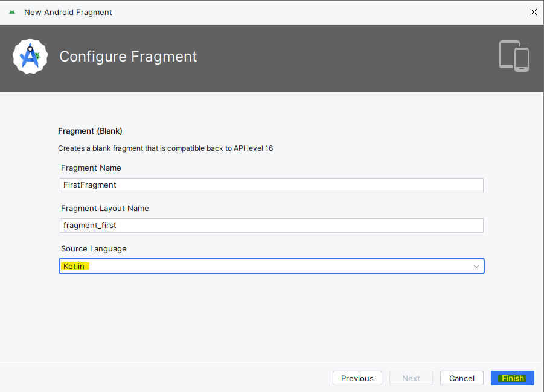Click the Fragment Layout Name label
The width and height of the screenshot is (544, 392).
pos(105,208)
